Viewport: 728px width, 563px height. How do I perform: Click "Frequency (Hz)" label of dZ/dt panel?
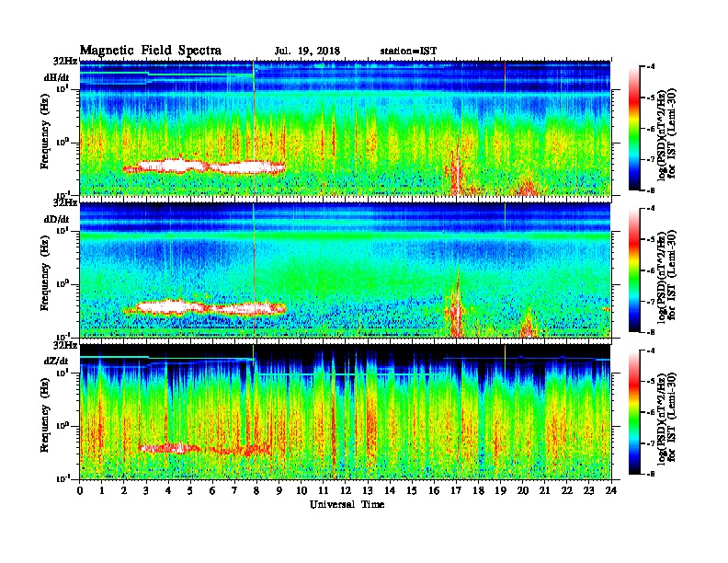pyautogui.click(x=45, y=415)
